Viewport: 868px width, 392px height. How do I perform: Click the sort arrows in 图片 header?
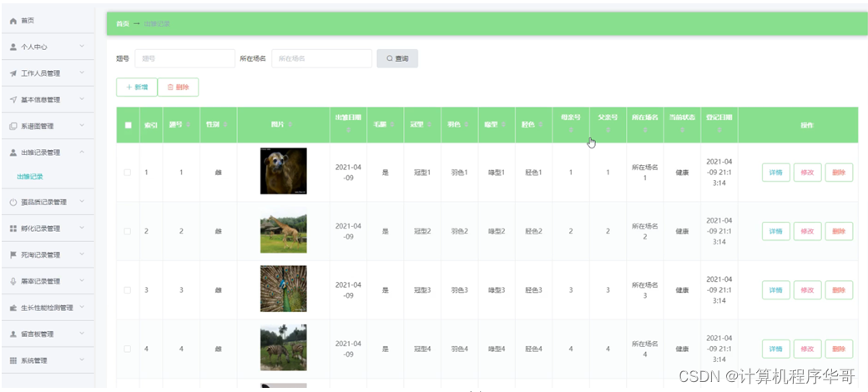[x=292, y=125]
